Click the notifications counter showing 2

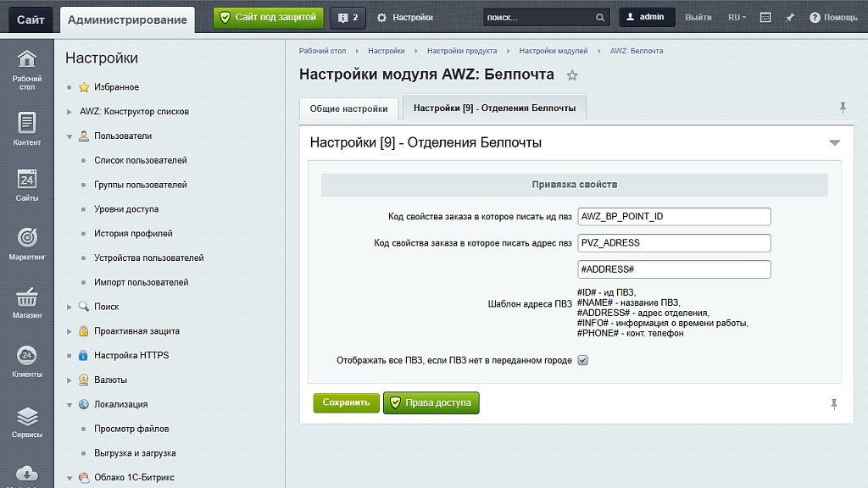tap(348, 17)
